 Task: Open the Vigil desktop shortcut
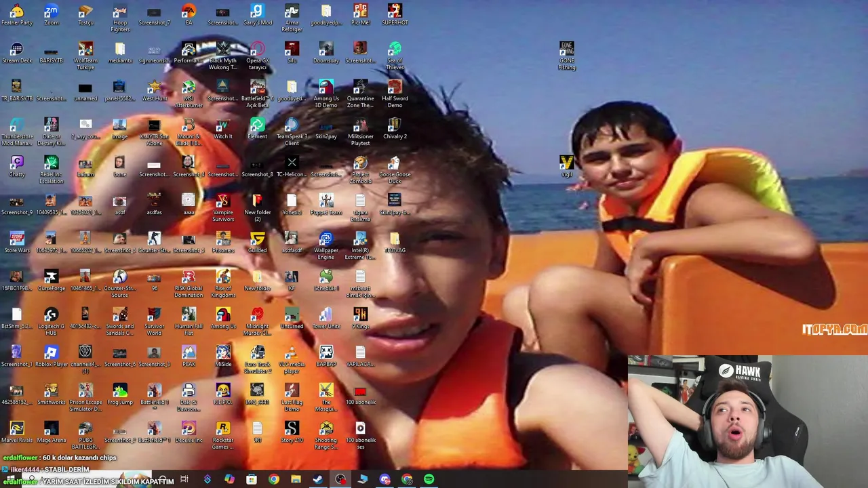coord(567,167)
